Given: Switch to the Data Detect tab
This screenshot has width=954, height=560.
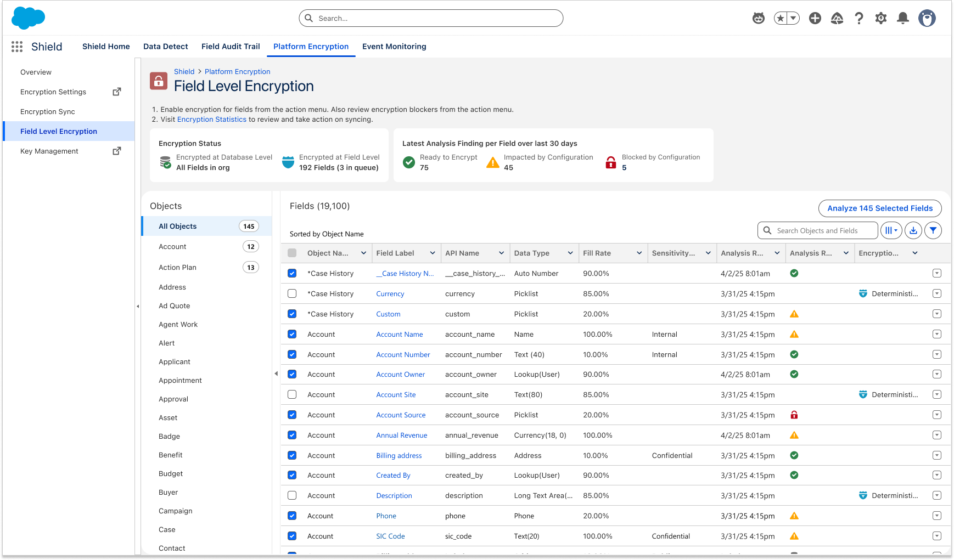Looking at the screenshot, I should tap(166, 47).
